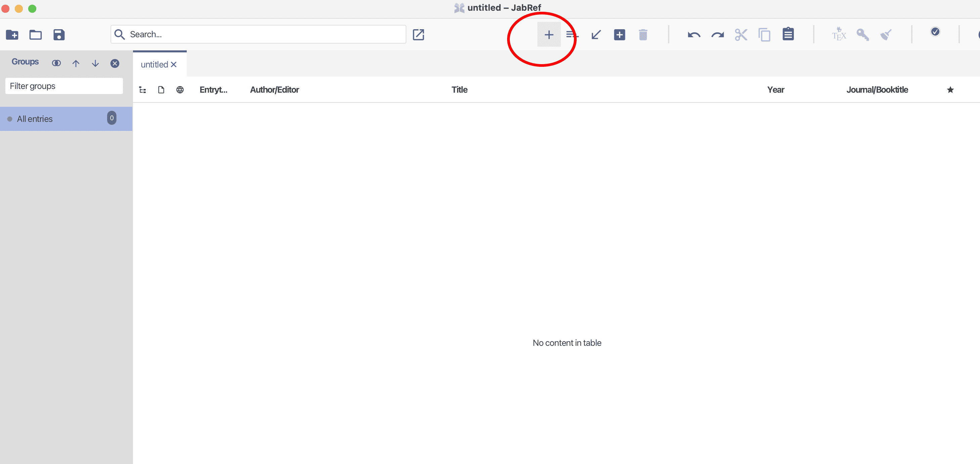Add entry from identifier list icon
Viewport: 980px width, 464px height.
[x=572, y=35]
